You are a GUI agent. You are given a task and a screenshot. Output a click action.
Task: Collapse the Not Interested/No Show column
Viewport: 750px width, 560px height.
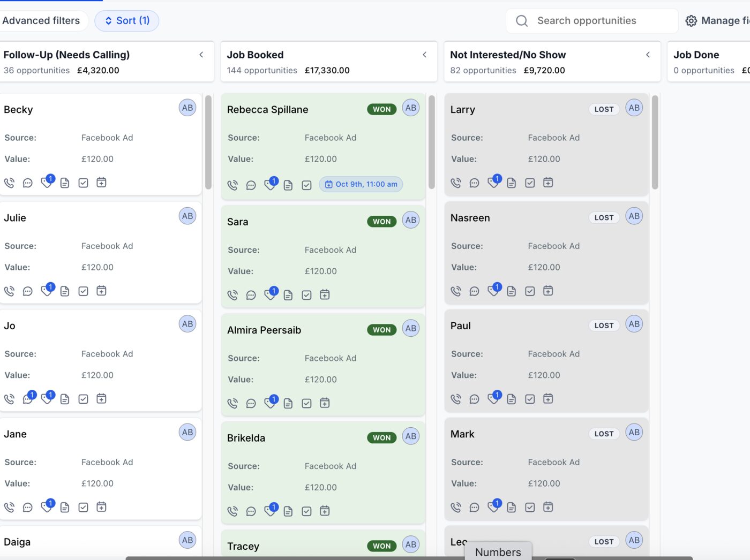pyautogui.click(x=648, y=55)
